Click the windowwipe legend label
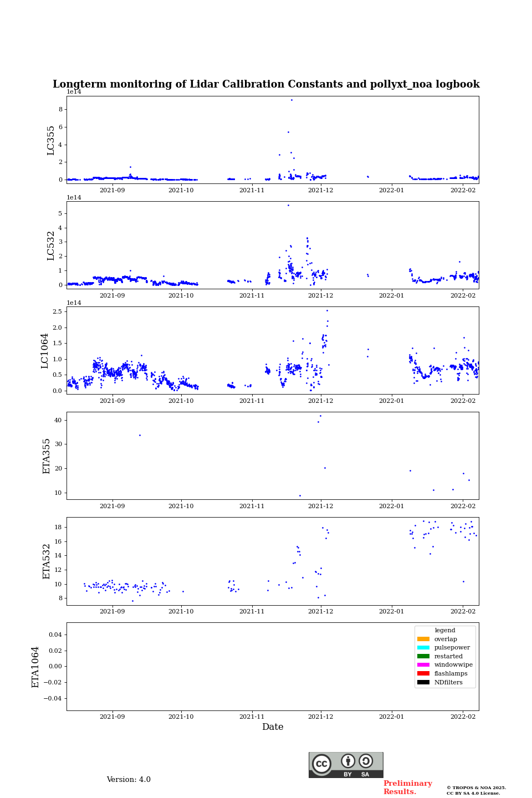Screen dimensions: 532x798 453,665
